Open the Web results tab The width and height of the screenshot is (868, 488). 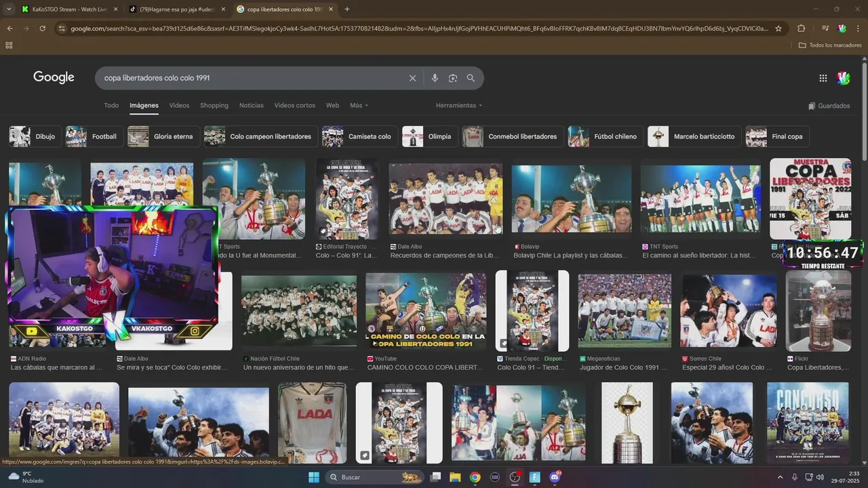[x=332, y=106]
